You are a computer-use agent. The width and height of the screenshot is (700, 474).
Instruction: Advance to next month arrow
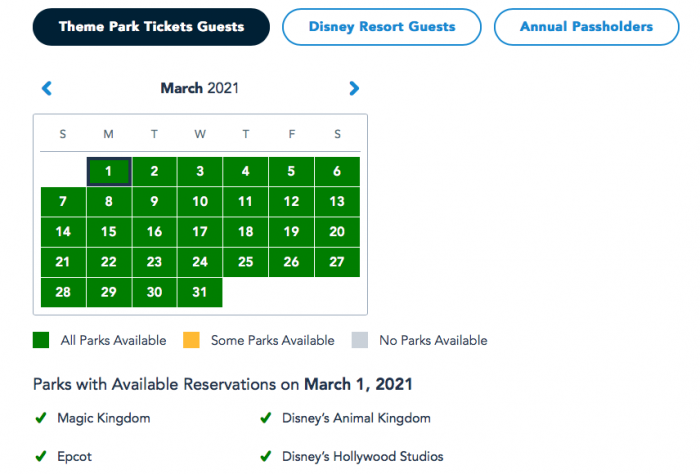coord(353,89)
